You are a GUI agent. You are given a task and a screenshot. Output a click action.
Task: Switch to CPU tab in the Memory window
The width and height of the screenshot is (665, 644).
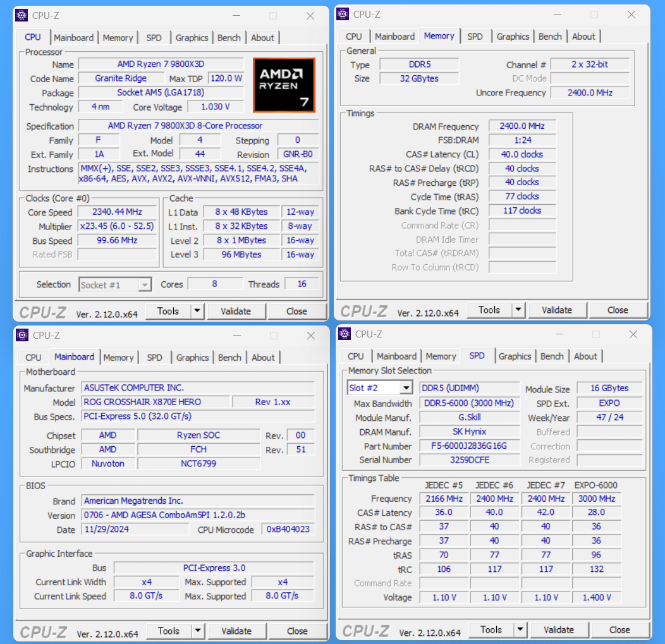coord(354,36)
